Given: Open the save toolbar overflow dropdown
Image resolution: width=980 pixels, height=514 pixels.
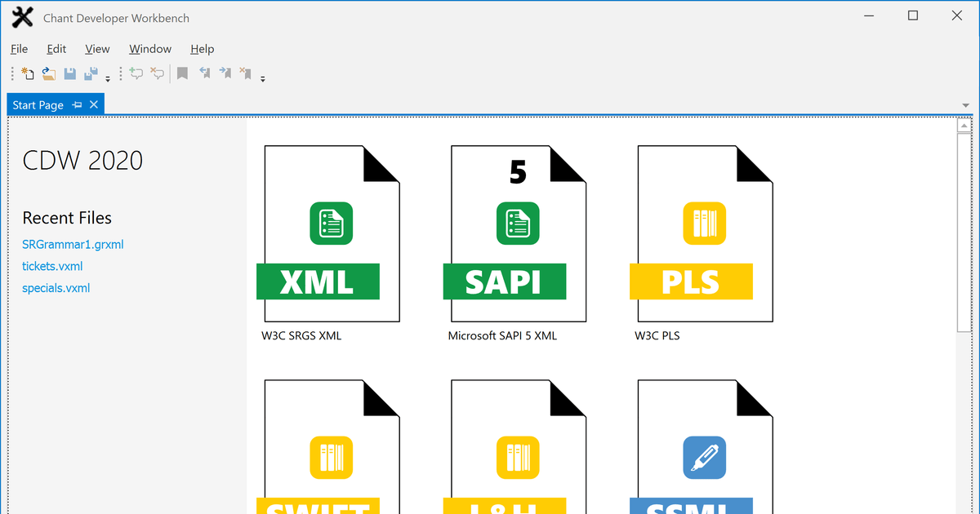Looking at the screenshot, I should pos(107,78).
